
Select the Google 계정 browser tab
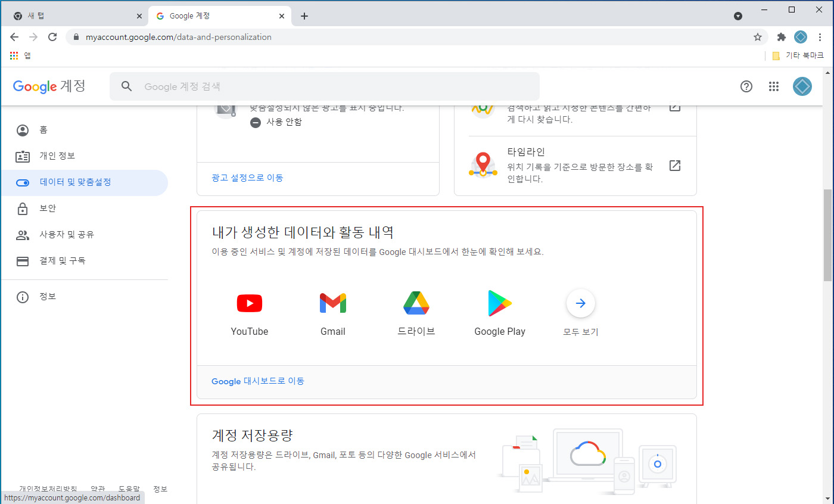pyautogui.click(x=220, y=16)
